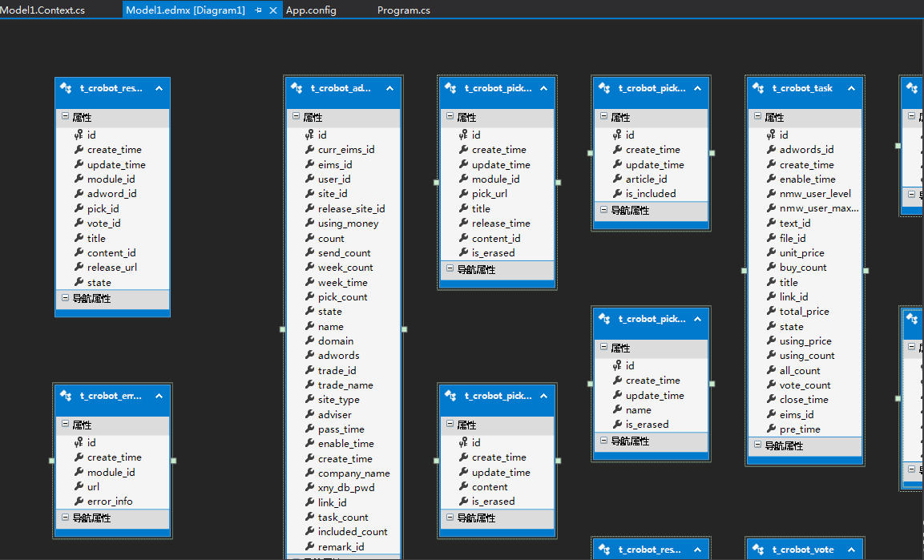This screenshot has height=560, width=924.
Task: Click the wrench icon beside using_money
Action: [309, 224]
